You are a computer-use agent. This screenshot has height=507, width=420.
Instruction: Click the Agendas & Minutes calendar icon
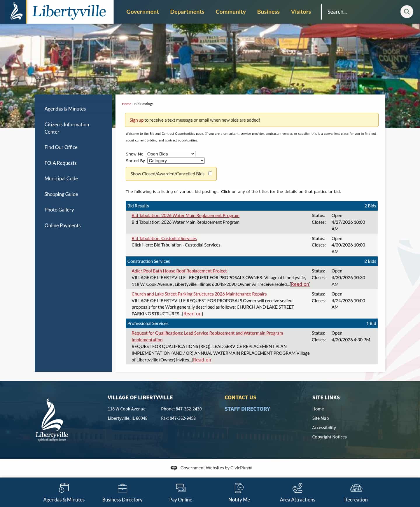[x=64, y=488]
